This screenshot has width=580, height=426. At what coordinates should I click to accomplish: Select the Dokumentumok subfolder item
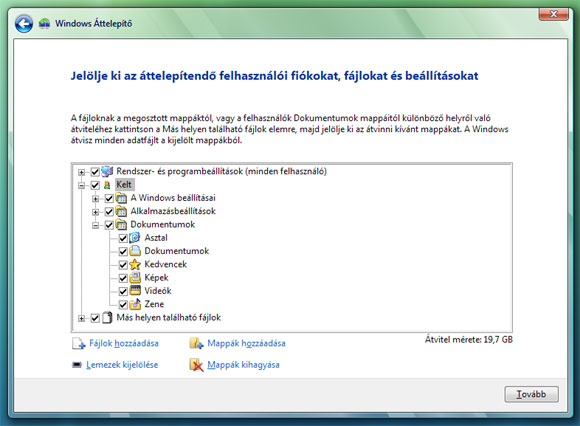point(176,251)
